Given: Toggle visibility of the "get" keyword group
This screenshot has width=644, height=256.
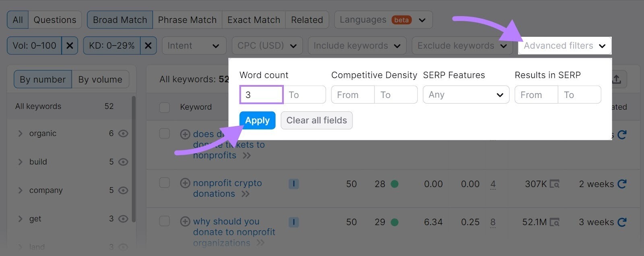Looking at the screenshot, I should (123, 219).
